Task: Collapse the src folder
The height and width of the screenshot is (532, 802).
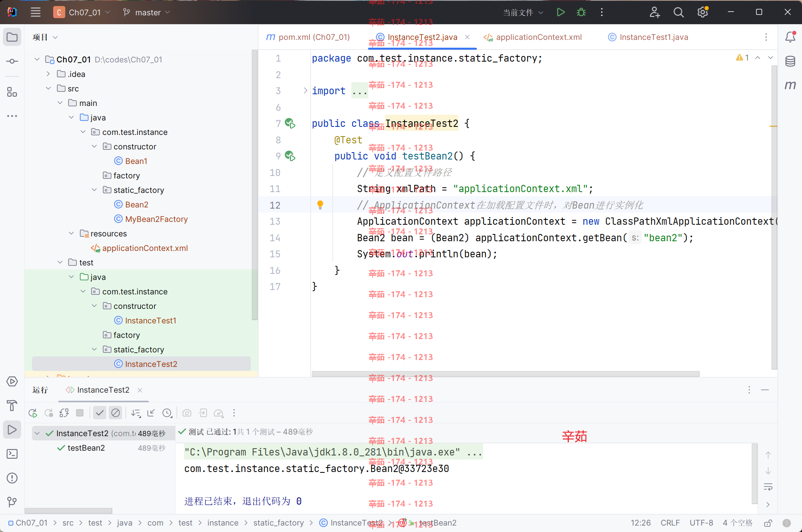Action: (48, 89)
